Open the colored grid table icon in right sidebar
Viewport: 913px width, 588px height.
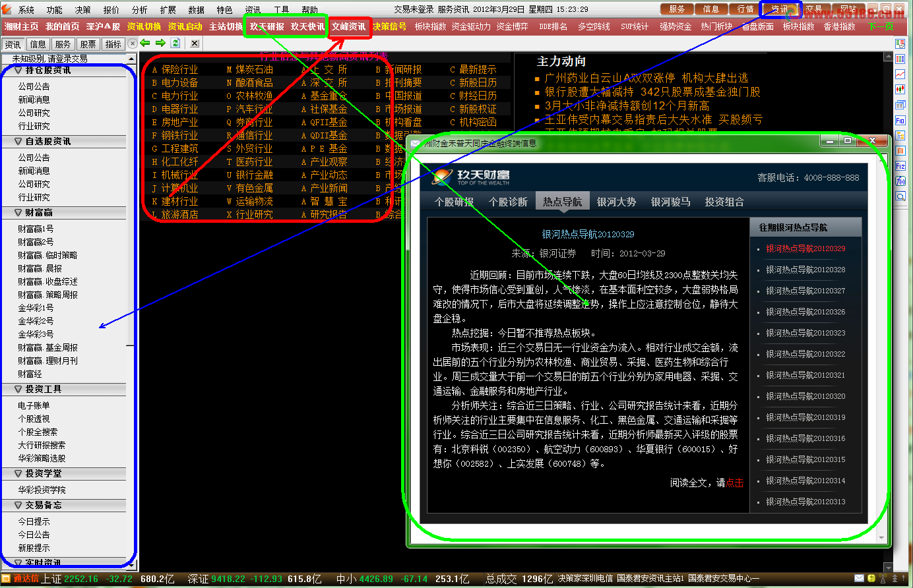pos(900,59)
